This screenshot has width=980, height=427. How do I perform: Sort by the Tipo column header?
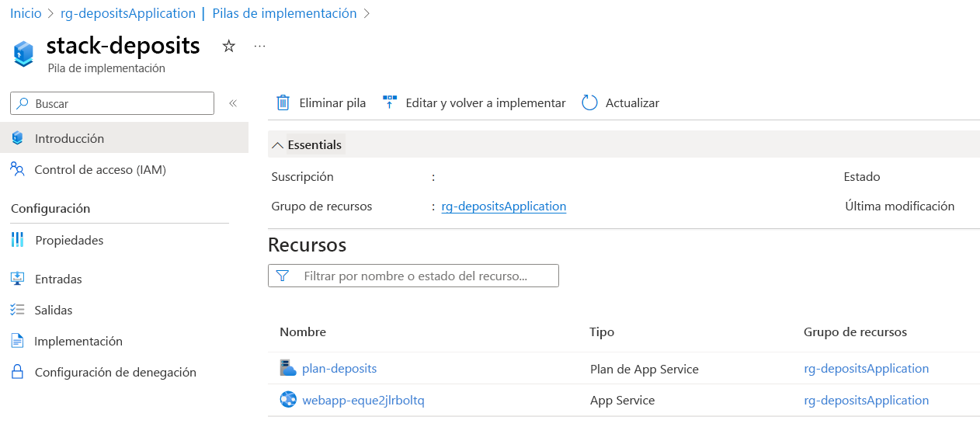[x=602, y=332]
